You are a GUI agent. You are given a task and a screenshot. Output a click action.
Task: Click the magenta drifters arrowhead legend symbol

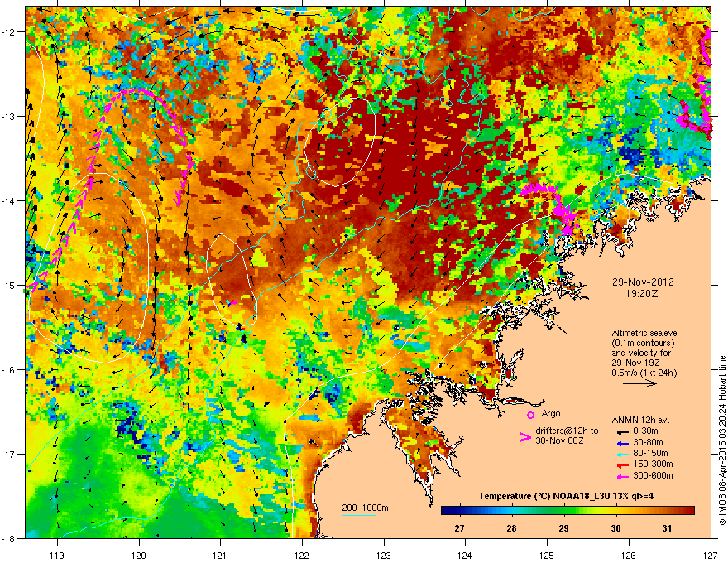point(524,437)
